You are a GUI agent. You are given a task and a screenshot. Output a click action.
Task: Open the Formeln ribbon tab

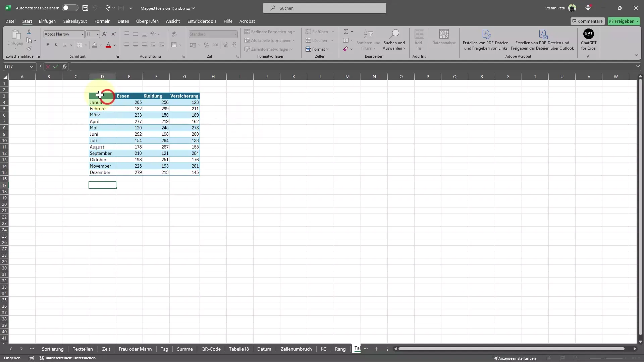click(102, 21)
